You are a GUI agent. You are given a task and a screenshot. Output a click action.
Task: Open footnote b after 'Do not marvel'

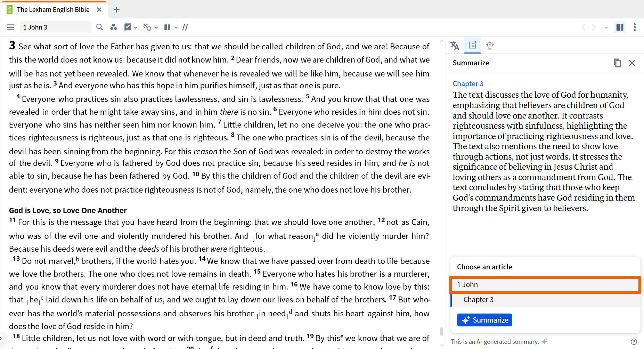78,259
